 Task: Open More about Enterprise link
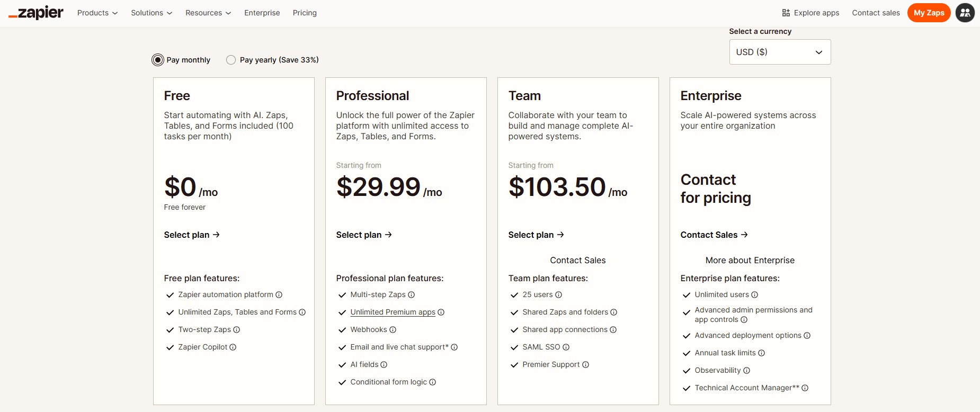point(750,260)
